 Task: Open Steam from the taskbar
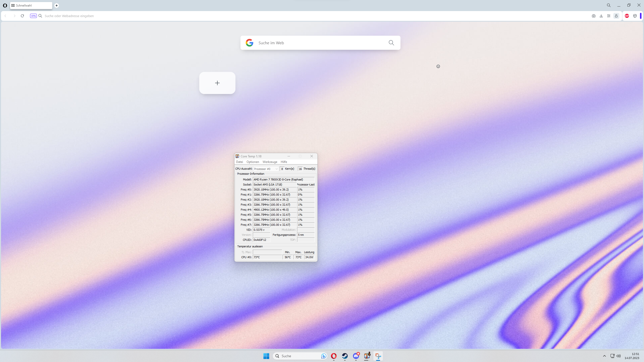click(345, 356)
